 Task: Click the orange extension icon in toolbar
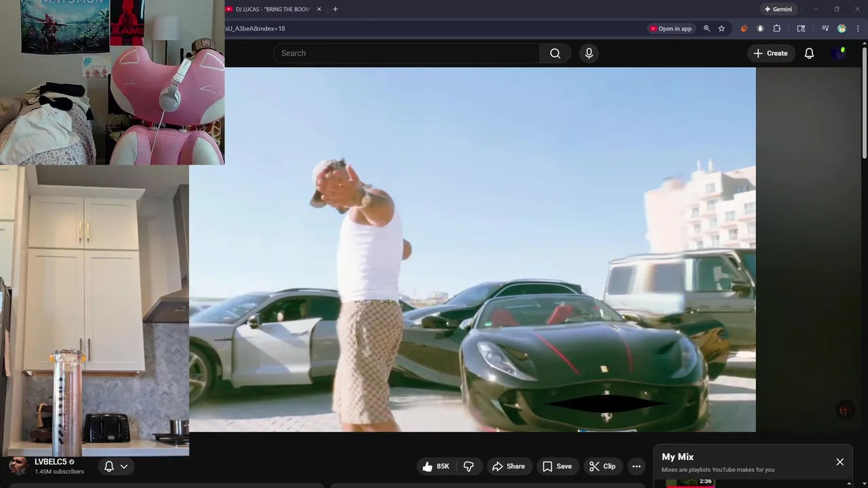click(x=744, y=28)
